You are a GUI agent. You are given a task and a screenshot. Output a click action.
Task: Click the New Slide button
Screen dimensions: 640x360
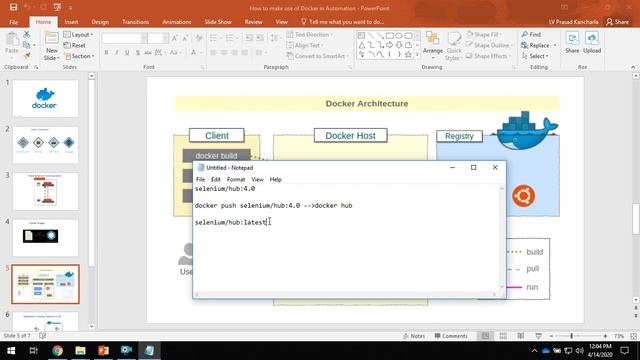(51, 46)
